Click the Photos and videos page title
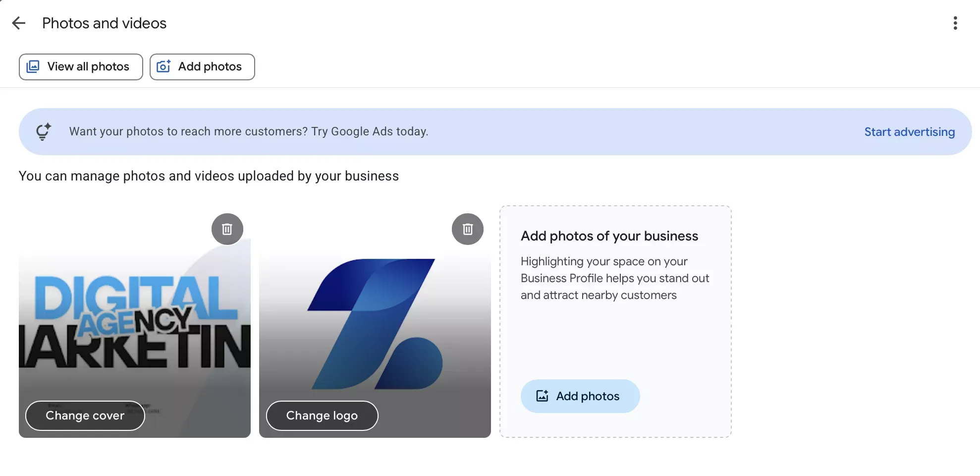The height and width of the screenshot is (476, 980). click(104, 23)
